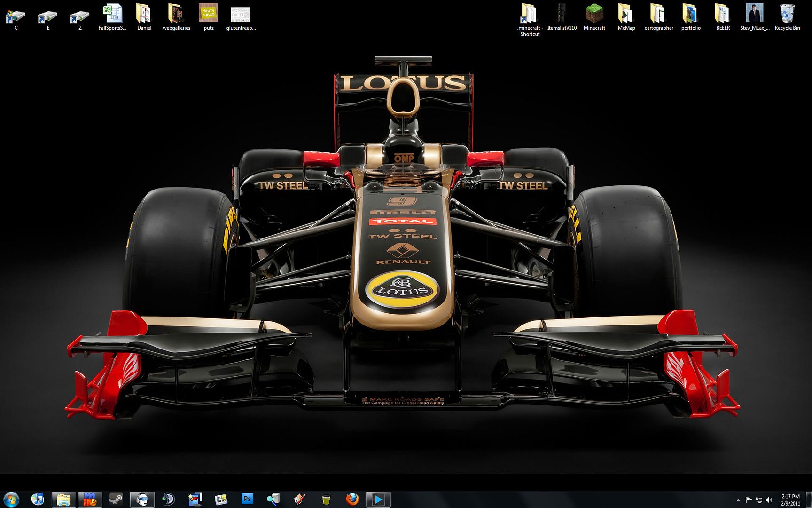
Task: Open Windows Explorer from the taskbar
Action: pos(63,499)
